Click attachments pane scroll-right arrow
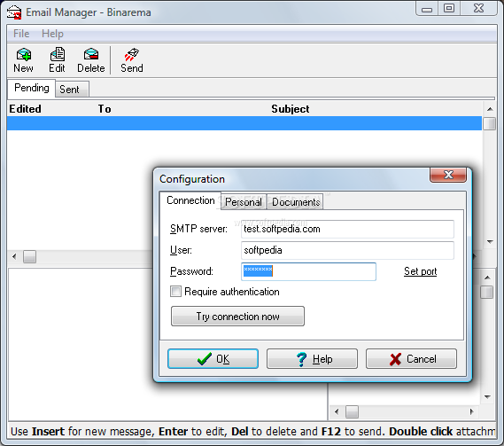 pyautogui.click(x=472, y=412)
